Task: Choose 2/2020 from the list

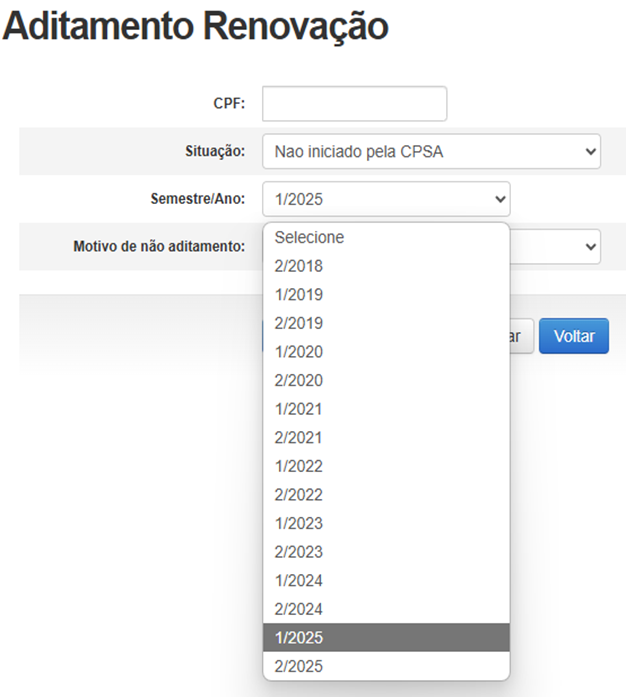Action: [x=385, y=380]
